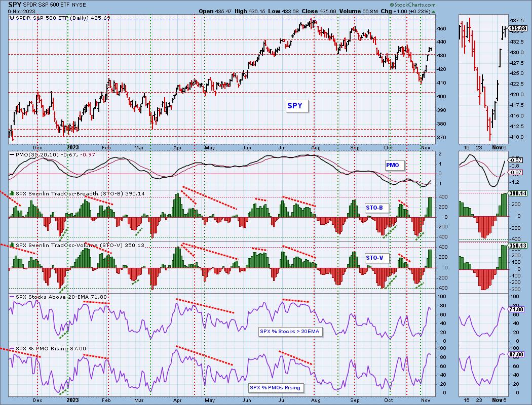Select the bold SPY ticker symbol in the header
532x405 pixels.
[15, 5]
